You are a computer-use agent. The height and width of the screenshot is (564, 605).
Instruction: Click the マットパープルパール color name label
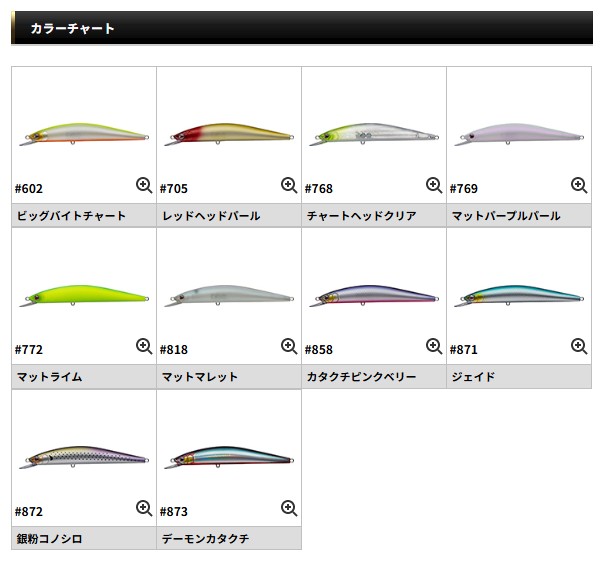505,215
